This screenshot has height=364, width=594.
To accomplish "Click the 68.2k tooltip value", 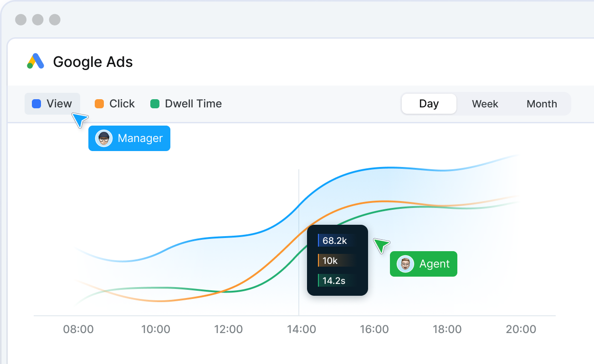I will [x=334, y=241].
